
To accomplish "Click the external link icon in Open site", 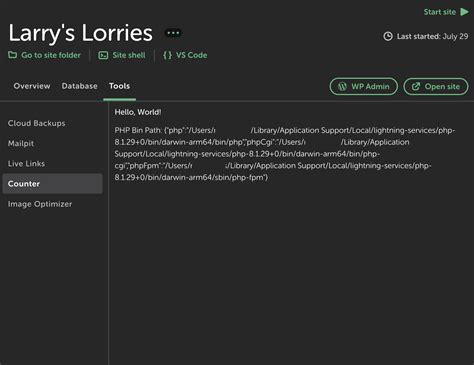I will (416, 86).
